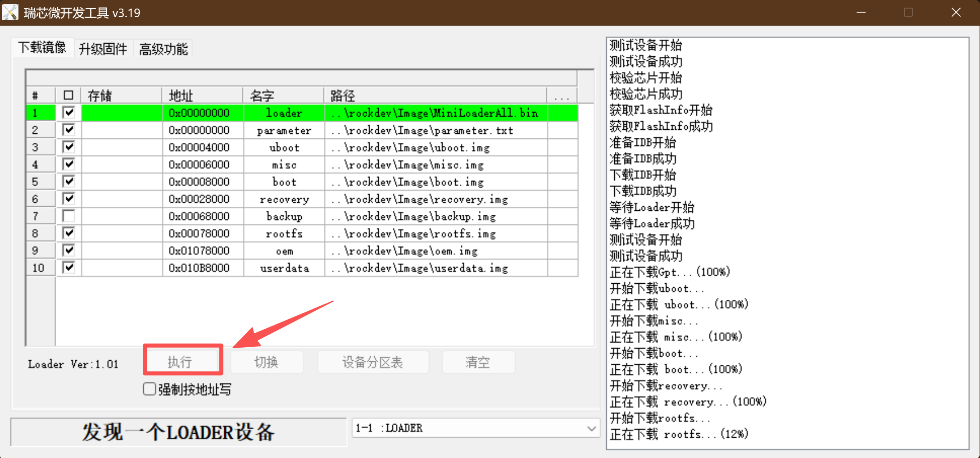Toggle the header select-all checkbox
This screenshot has width=980, height=458.
[68, 95]
